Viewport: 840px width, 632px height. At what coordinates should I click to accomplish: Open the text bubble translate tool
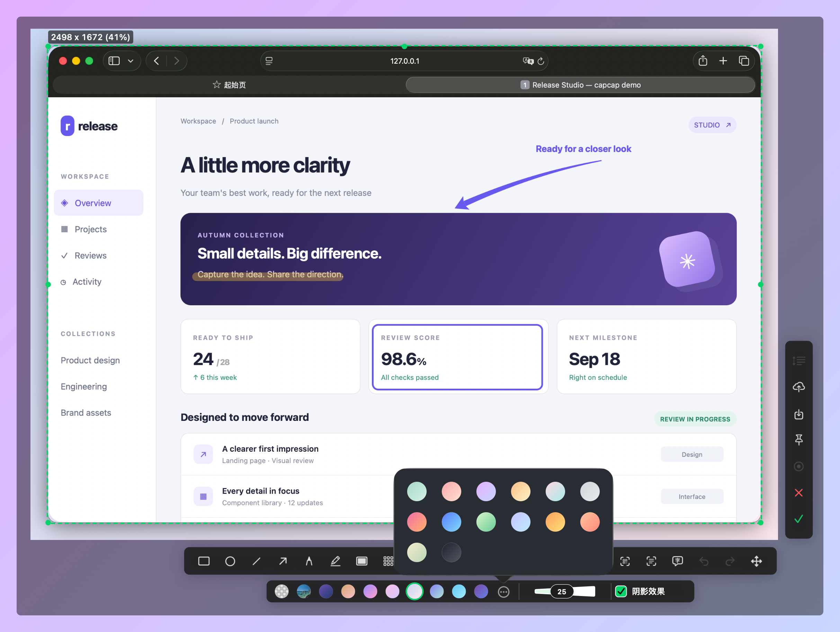coord(678,561)
